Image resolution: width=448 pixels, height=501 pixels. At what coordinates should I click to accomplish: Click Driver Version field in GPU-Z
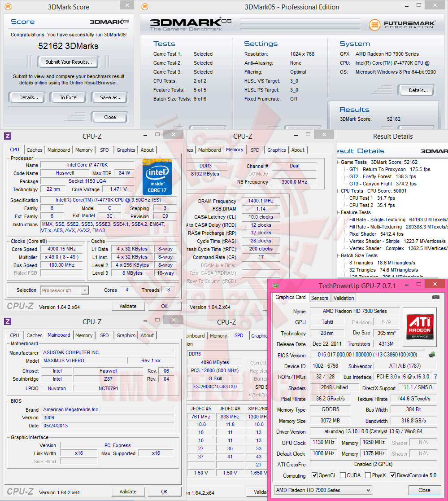click(x=373, y=431)
